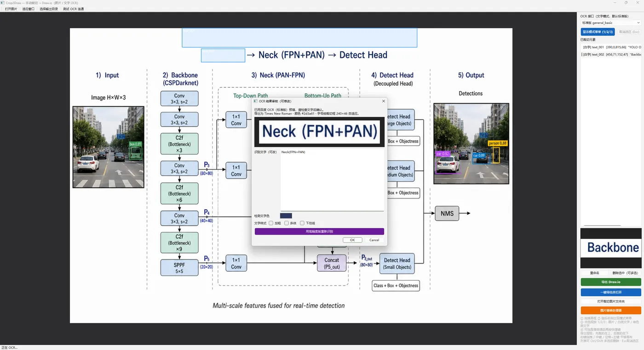Click the output detections photo in diagram
Image resolution: width=644 pixels, height=350 pixels.
471,143
